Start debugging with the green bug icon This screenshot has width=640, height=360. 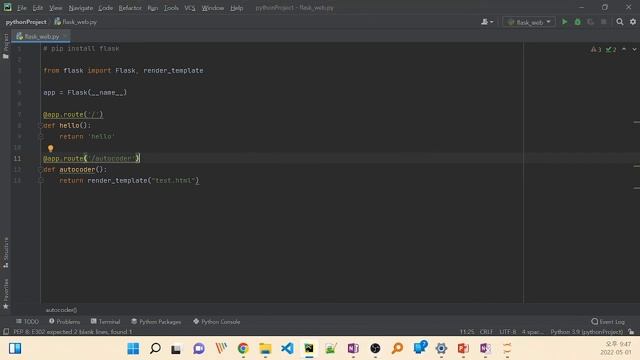click(578, 22)
